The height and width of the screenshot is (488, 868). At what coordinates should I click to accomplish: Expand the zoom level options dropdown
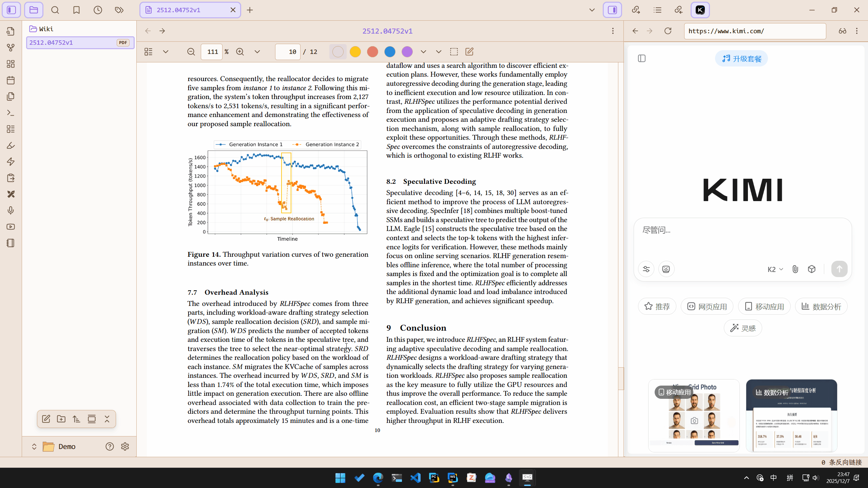click(x=257, y=52)
